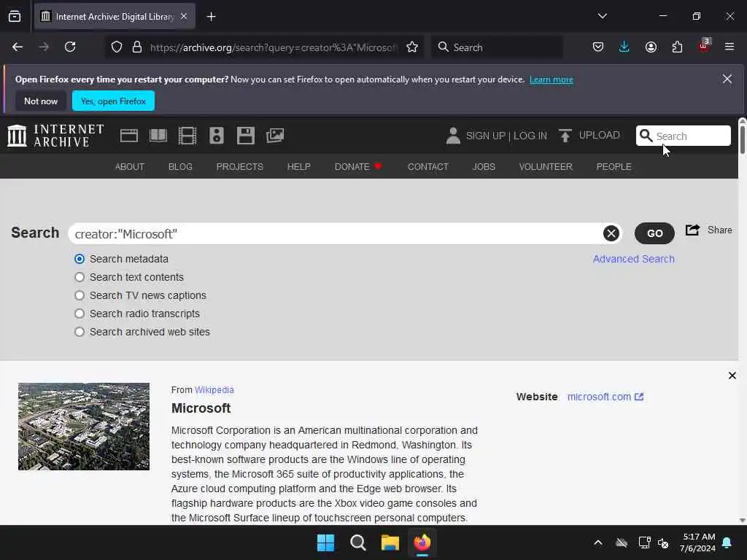Reload the page
This screenshot has height=560, width=747.
pos(70,47)
